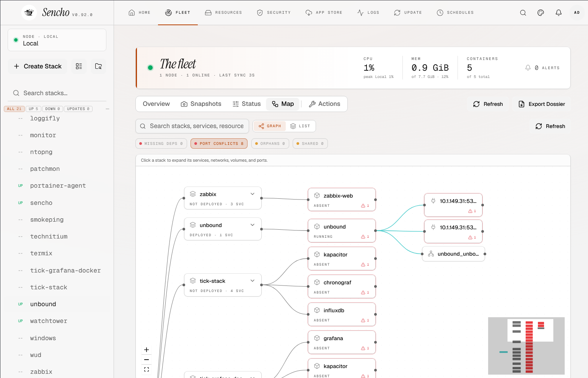Click the Export Dossier button
588x378 pixels.
[542, 104]
